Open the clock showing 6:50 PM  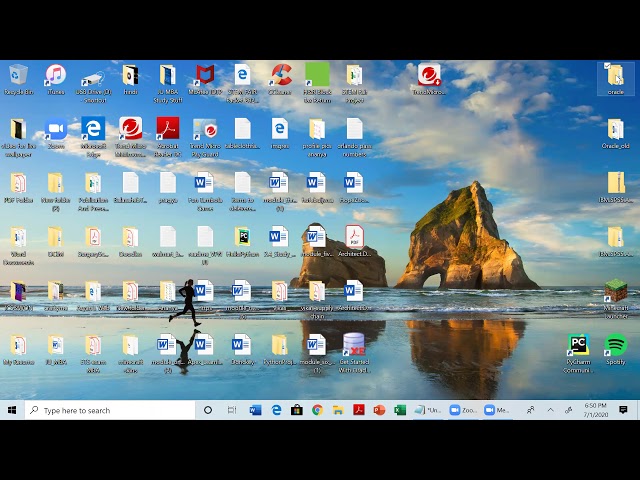[x=596, y=410]
